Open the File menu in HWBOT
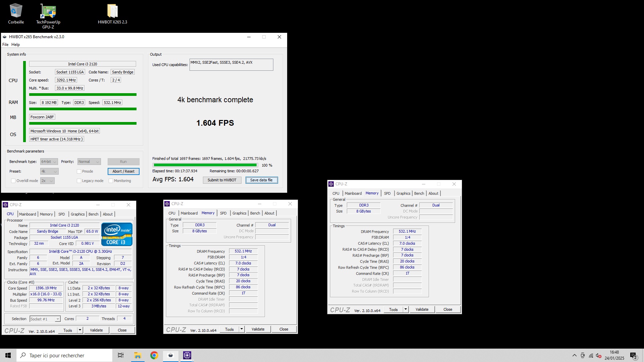Screen dimensions: 644x362 (5, 45)
